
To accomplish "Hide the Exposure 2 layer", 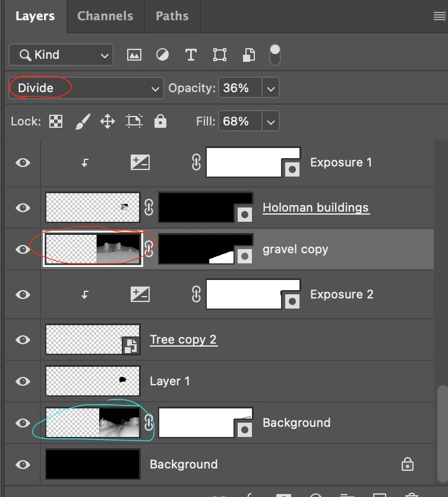I will [23, 294].
